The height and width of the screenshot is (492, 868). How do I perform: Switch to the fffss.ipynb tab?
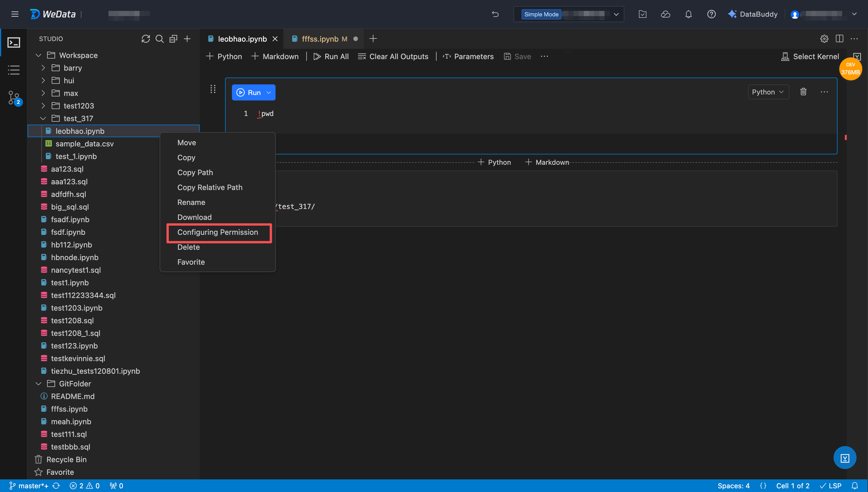pos(320,39)
